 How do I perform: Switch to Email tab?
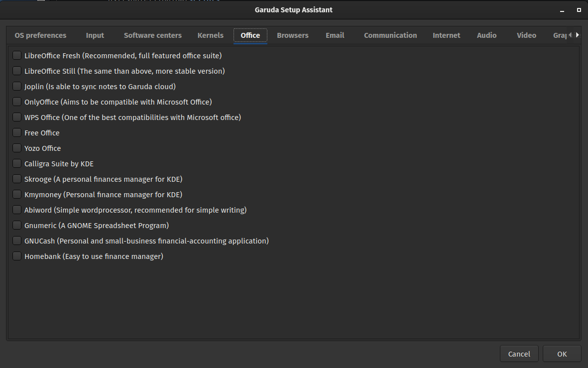(x=335, y=35)
